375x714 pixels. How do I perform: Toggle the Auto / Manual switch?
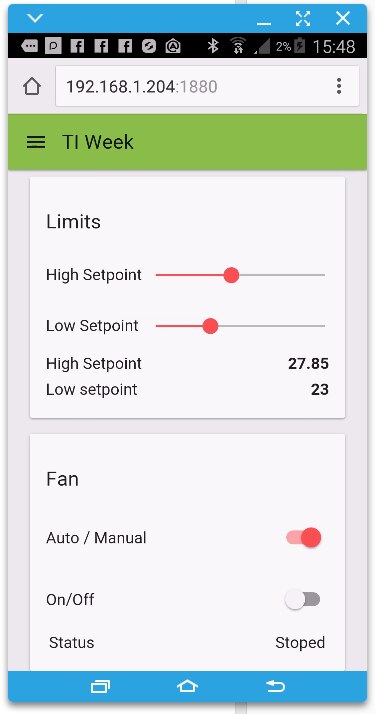click(x=304, y=538)
